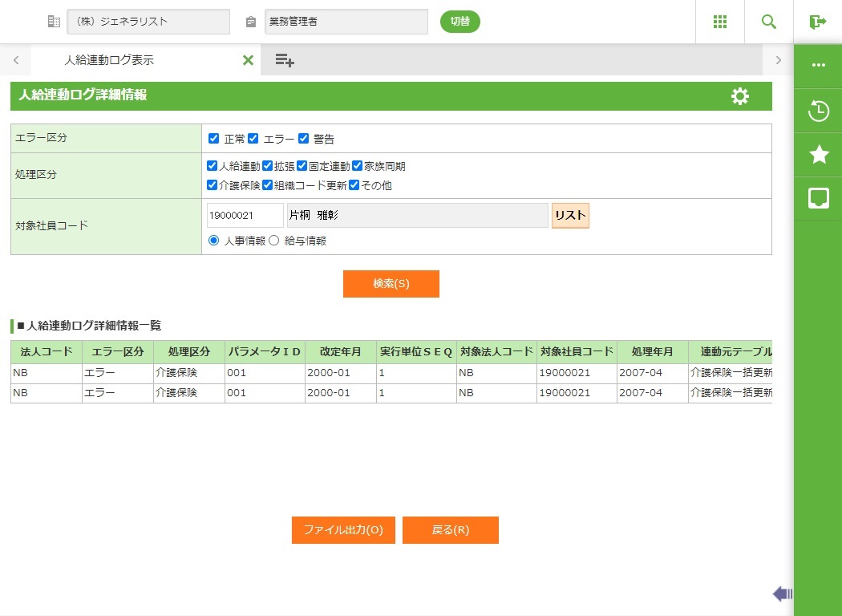This screenshot has width=842, height=616.
Task: Open the apps grid menu icon
Action: pyautogui.click(x=720, y=22)
